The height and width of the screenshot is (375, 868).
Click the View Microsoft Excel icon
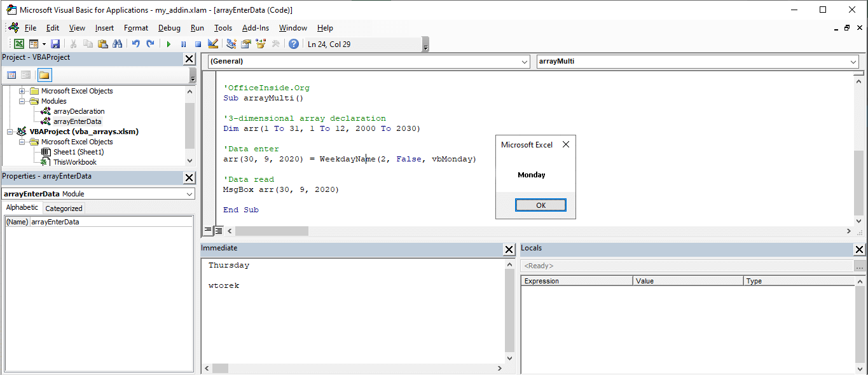tap(19, 43)
